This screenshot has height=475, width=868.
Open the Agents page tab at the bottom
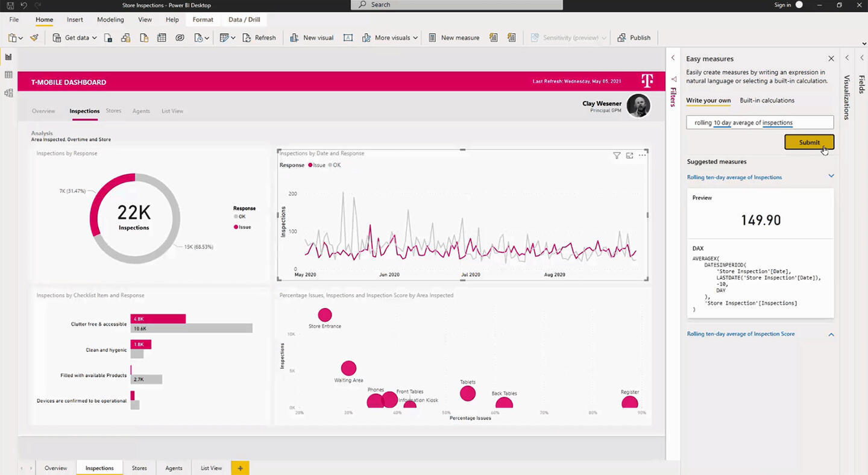tap(174, 468)
